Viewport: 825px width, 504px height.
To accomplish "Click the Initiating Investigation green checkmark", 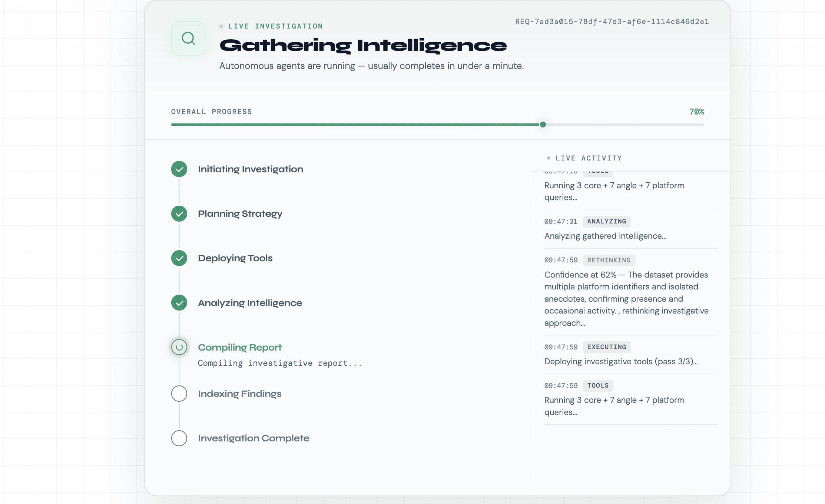I will point(179,169).
